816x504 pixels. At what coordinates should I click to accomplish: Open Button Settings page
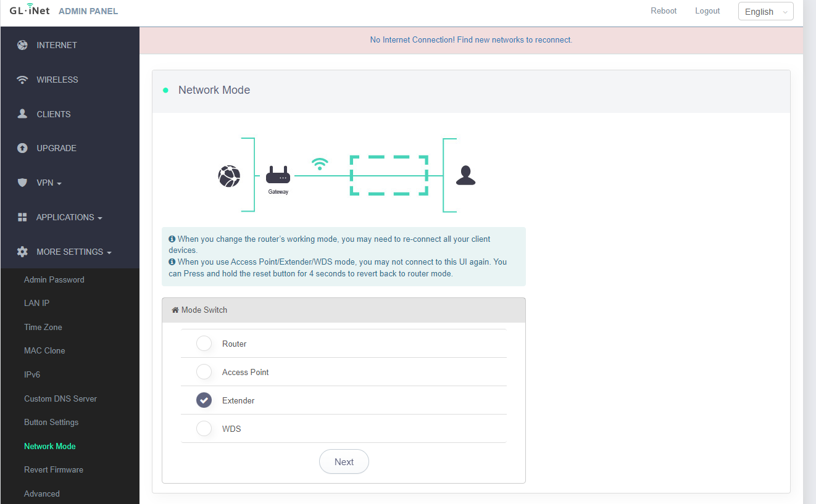pos(51,422)
